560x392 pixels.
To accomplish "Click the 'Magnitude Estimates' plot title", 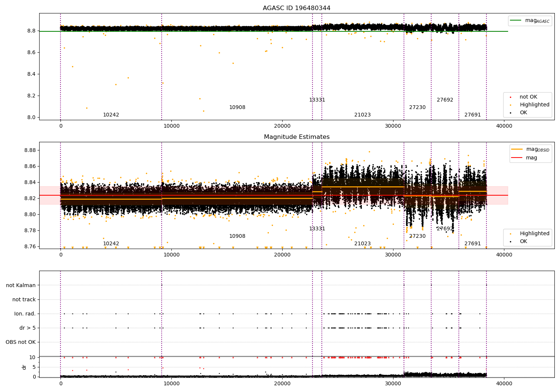I will pos(296,137).
